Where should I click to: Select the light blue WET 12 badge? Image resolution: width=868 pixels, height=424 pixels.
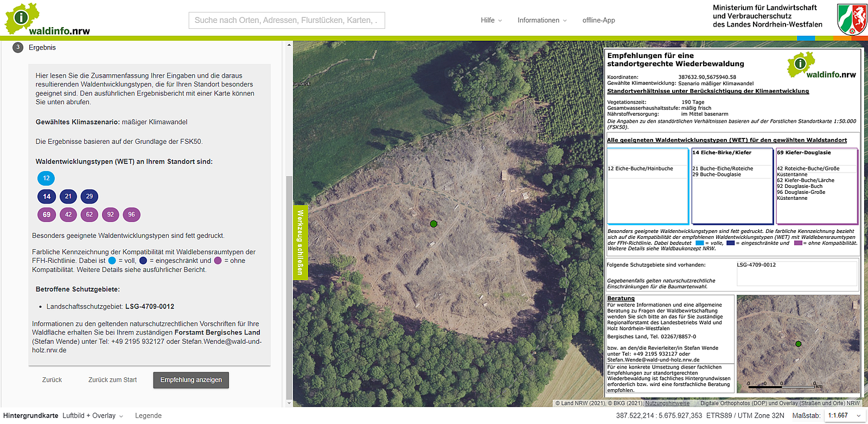(x=46, y=178)
